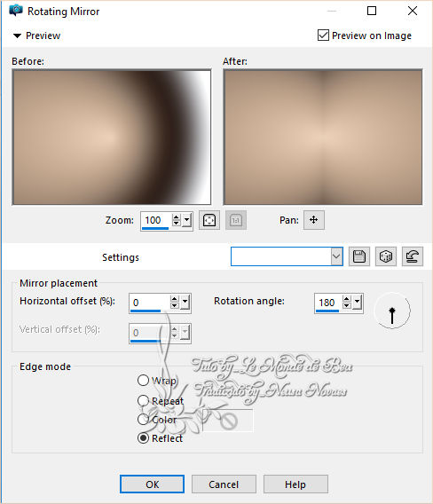The height and width of the screenshot is (504, 433).
Task: Choose the Color edge mode radio button
Action: tap(143, 419)
